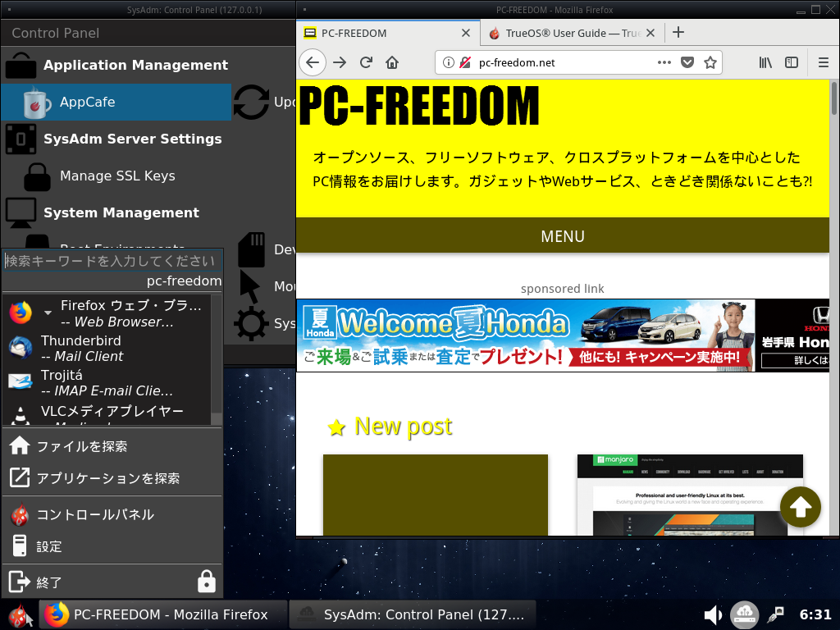Click the lock screen padlock icon
The image size is (840, 630).
coord(207,582)
